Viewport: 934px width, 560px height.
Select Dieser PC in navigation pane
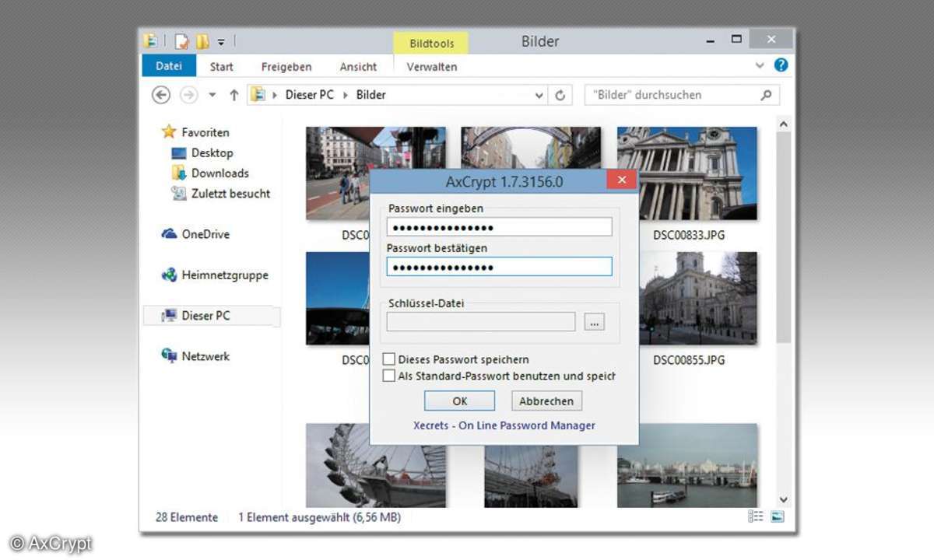pos(206,316)
